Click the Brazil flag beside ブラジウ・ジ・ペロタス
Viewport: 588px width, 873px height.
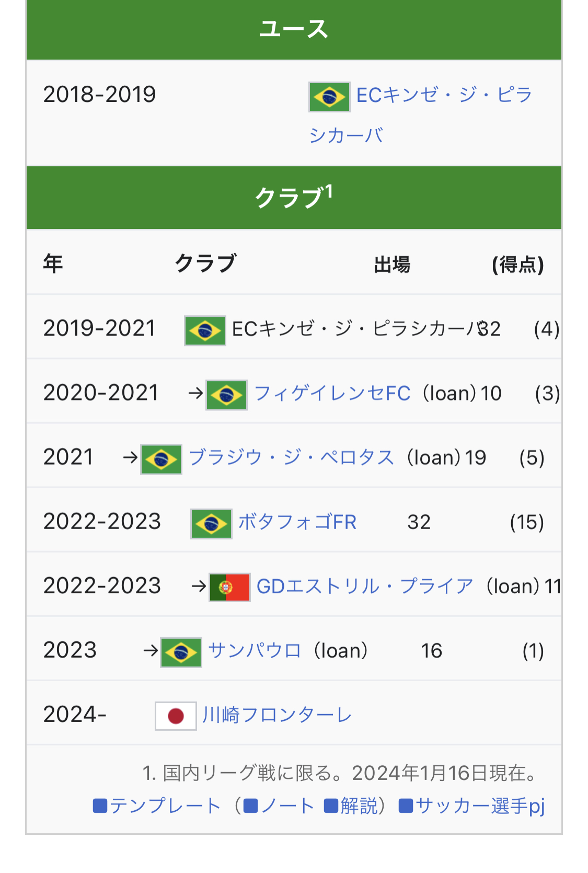(x=162, y=459)
